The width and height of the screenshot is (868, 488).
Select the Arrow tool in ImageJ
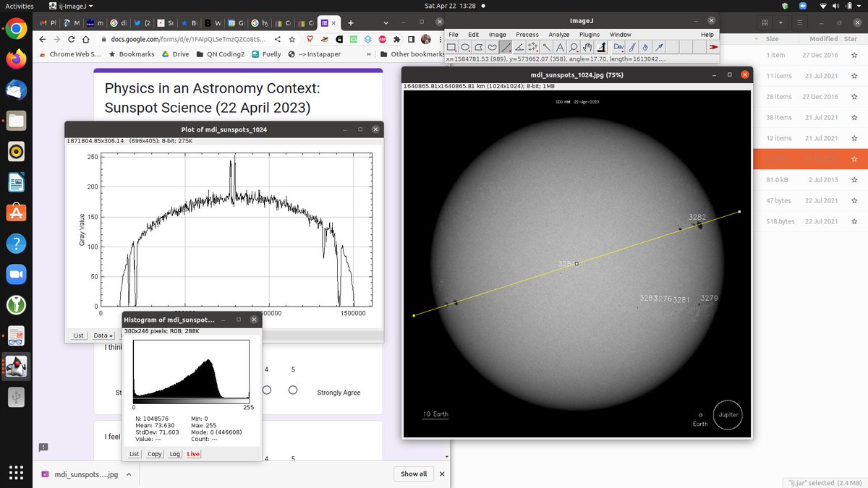click(660, 47)
